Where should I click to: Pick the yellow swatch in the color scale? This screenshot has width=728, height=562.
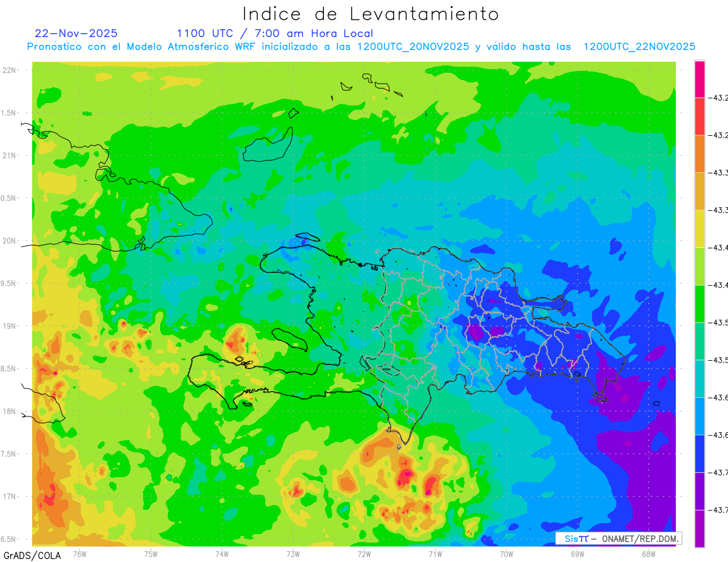tap(699, 229)
